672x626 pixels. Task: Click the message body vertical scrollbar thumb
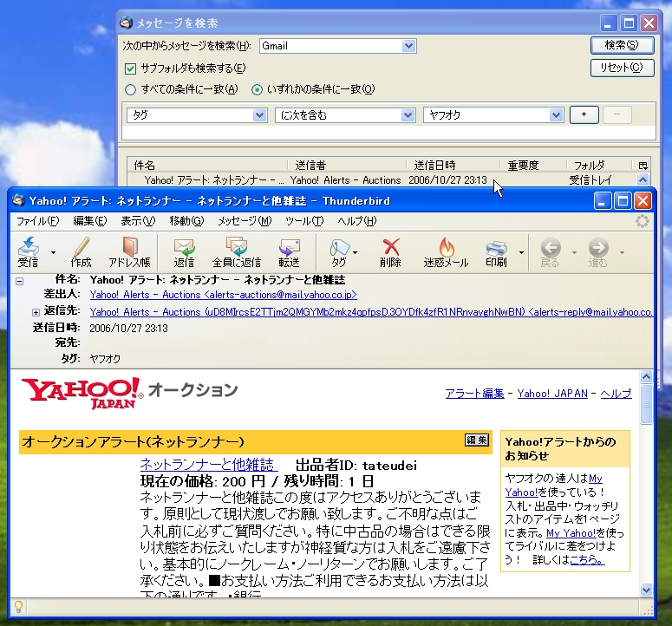tap(646, 404)
